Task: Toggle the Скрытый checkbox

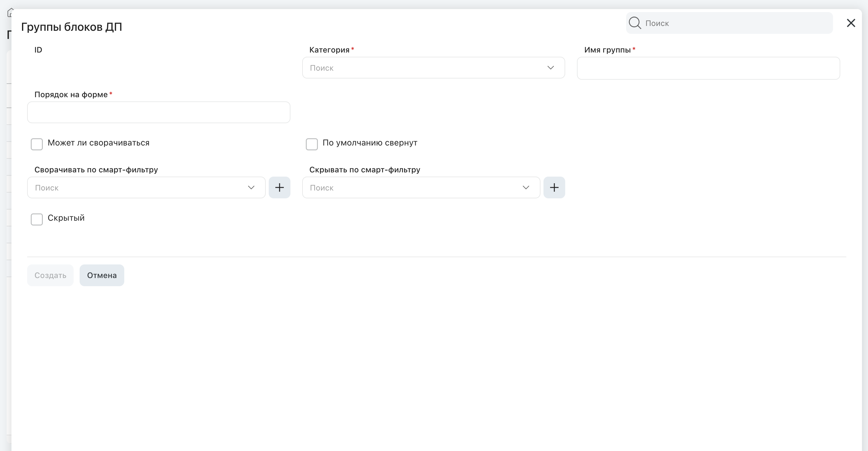Action: (37, 219)
